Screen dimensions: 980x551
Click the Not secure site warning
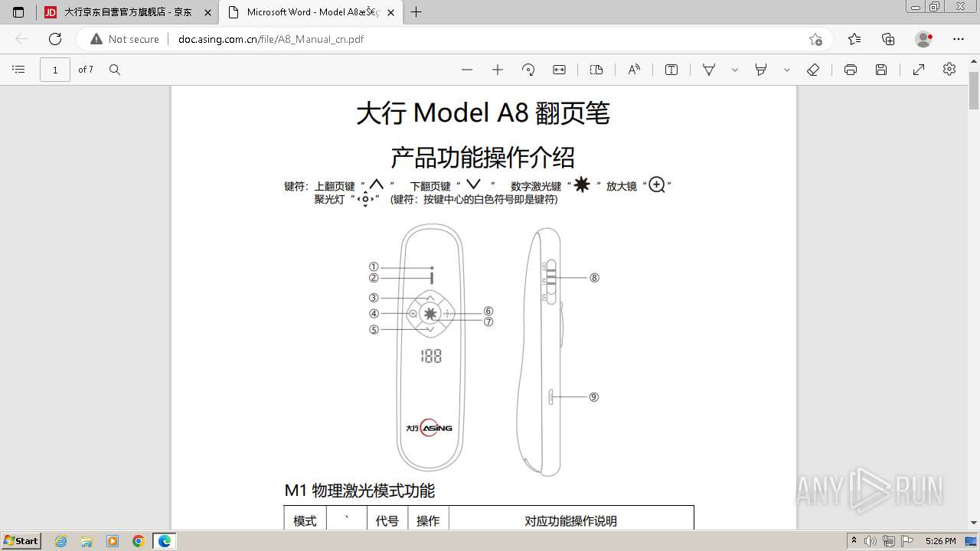125,39
